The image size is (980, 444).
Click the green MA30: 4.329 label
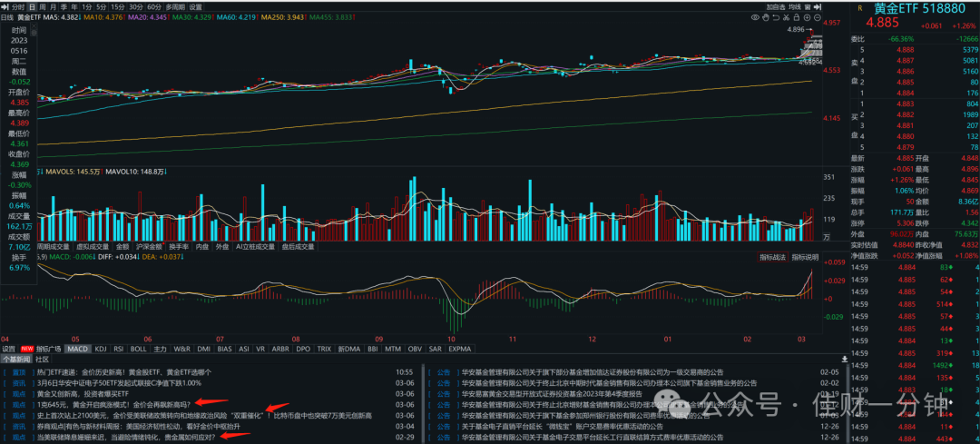(x=191, y=17)
